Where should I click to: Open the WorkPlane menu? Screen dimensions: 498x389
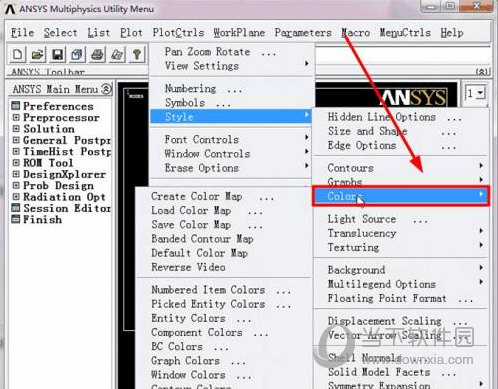pos(239,33)
